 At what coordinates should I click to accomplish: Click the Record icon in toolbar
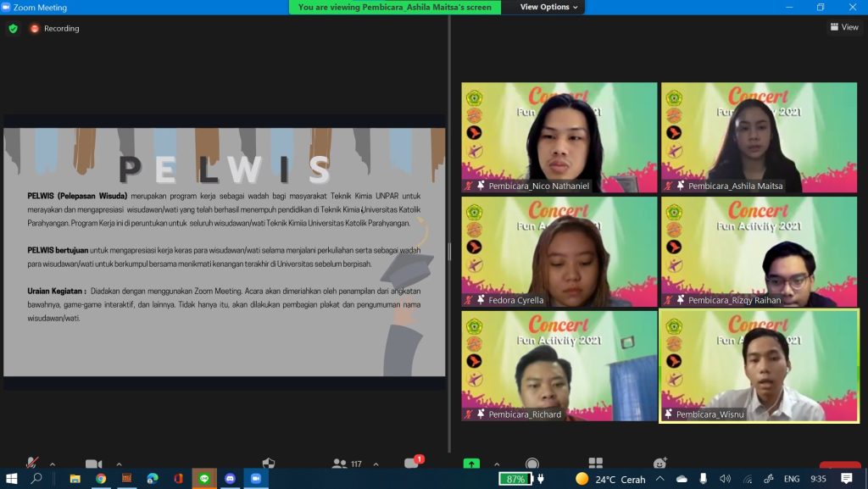click(x=532, y=463)
